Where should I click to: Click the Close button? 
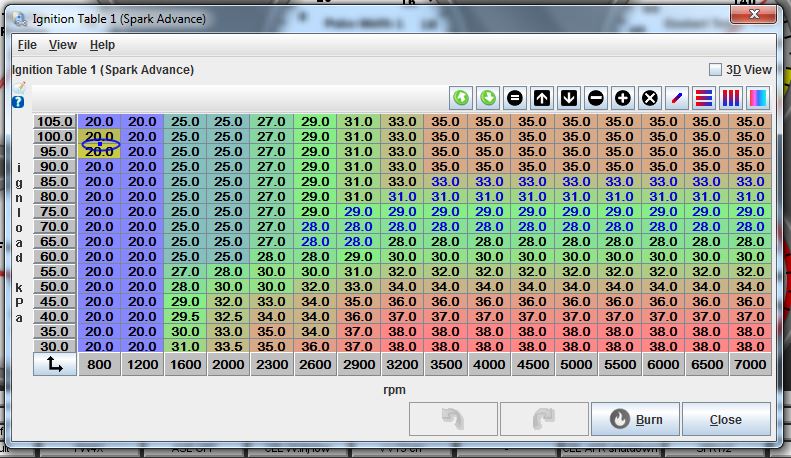coord(726,419)
